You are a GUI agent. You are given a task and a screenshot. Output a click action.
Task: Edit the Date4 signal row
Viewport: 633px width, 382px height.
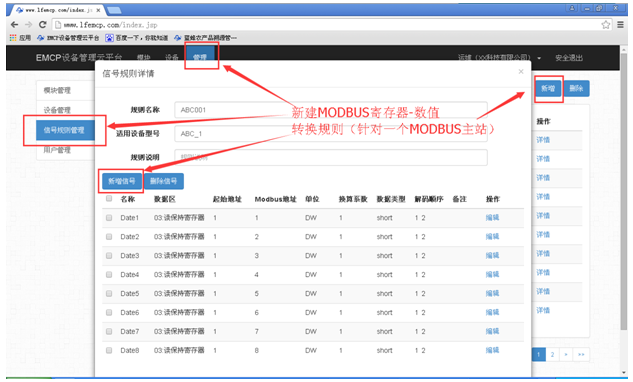click(492, 275)
